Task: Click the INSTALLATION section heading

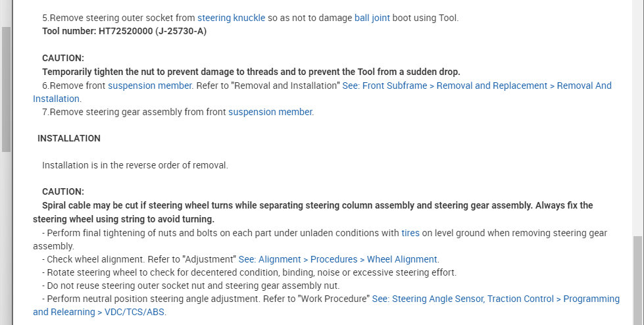Action: pos(69,138)
